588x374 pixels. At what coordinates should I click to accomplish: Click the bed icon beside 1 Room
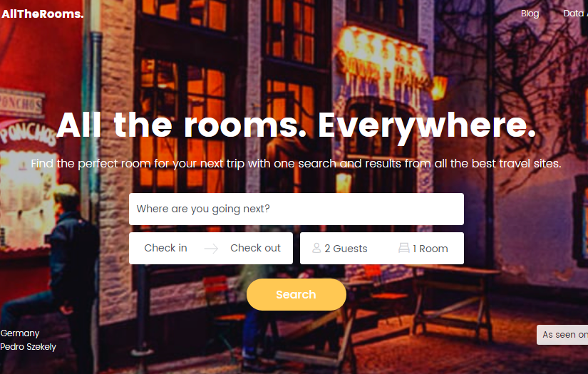[403, 248]
